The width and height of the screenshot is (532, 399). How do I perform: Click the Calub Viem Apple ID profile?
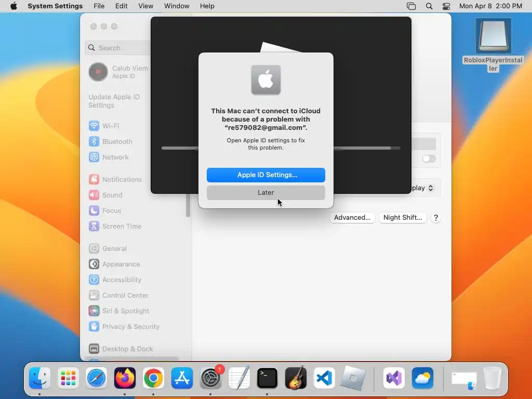click(x=118, y=72)
